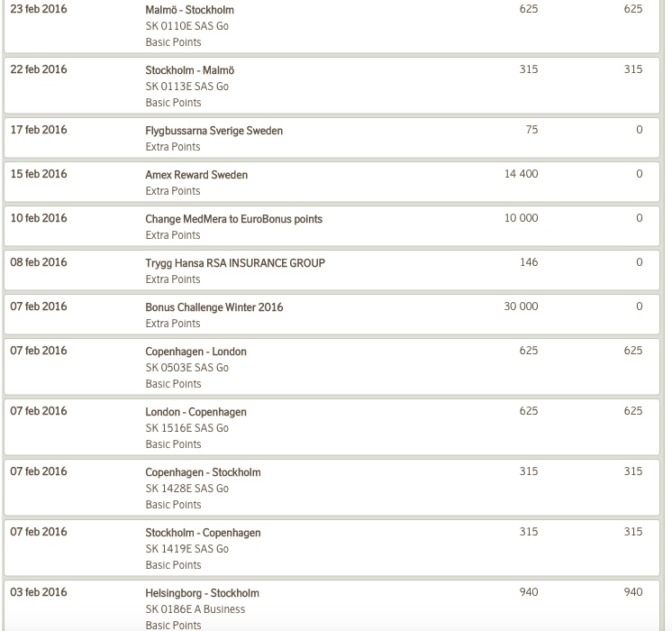Open the Flygbussarna Sverige Sweden entry
The height and width of the screenshot is (631, 672).
coord(213,131)
